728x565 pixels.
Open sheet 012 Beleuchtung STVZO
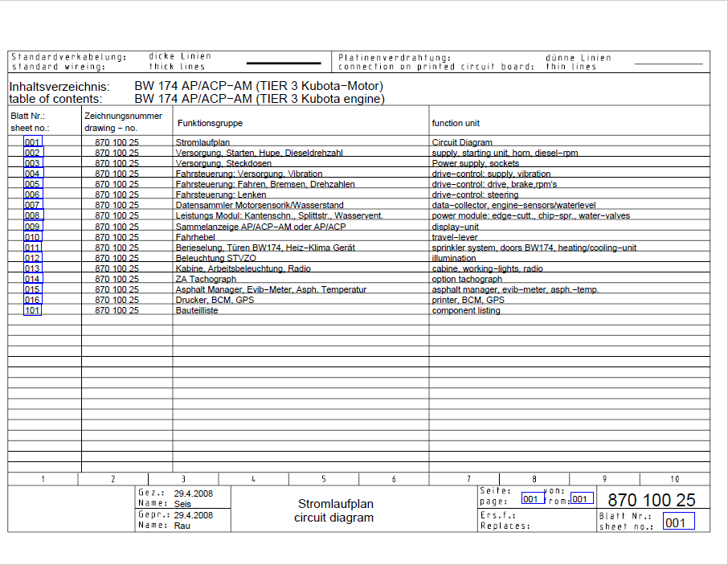(x=32, y=258)
